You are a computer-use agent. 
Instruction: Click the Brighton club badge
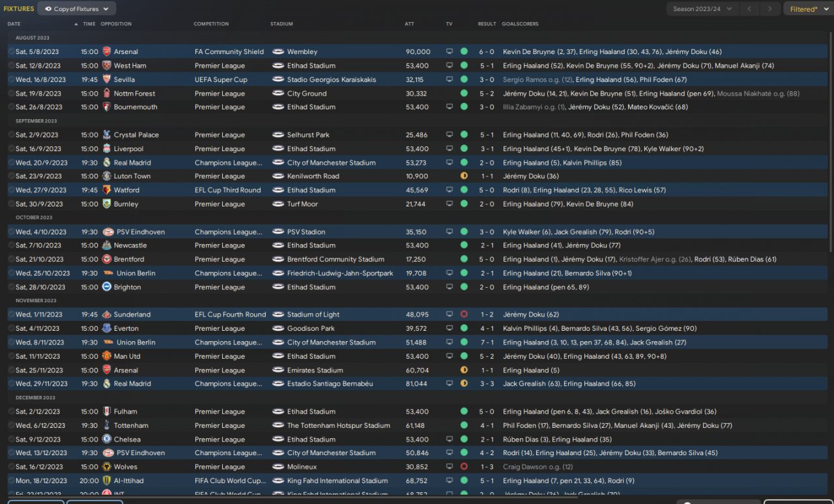tap(107, 287)
